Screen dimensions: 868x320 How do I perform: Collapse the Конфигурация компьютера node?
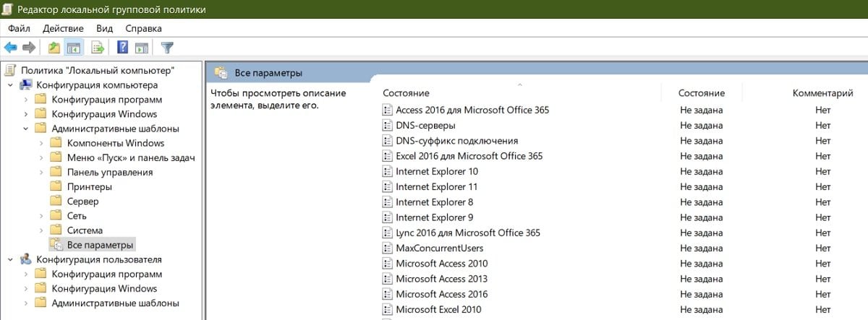coord(9,85)
